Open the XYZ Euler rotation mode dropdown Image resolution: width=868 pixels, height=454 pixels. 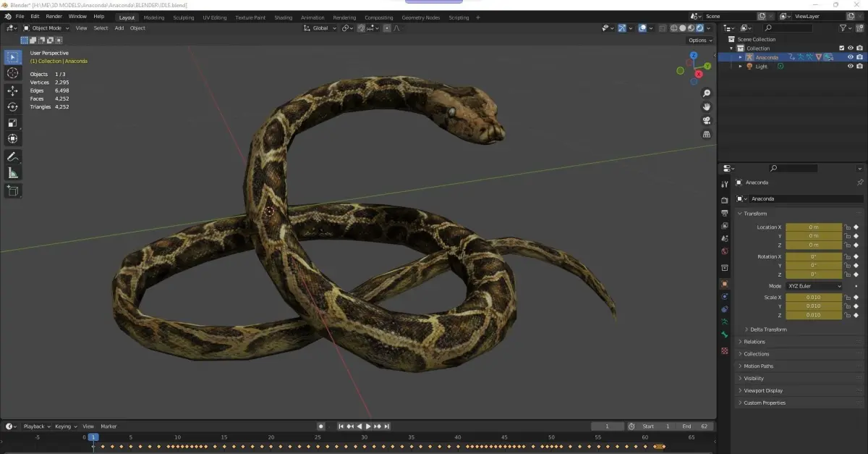point(814,286)
